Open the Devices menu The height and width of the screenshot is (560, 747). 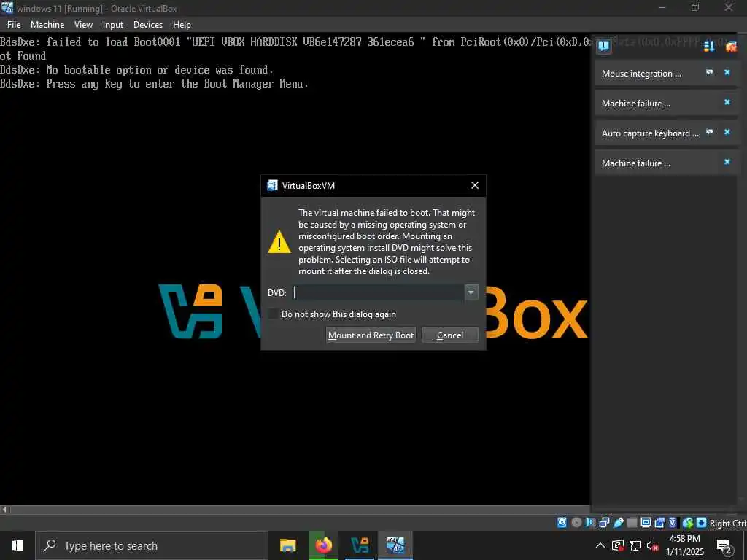click(147, 25)
